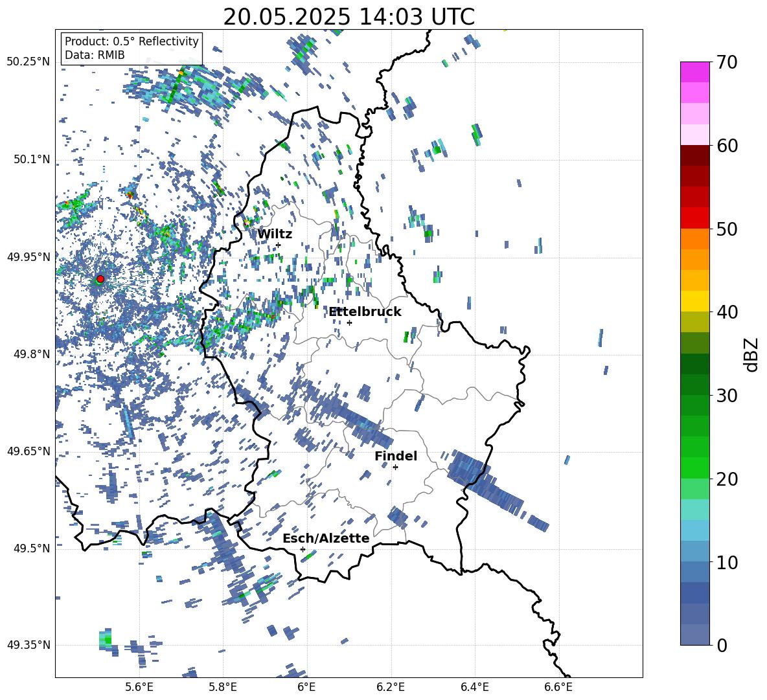This screenshot has height=700, width=767.
Task: Click the 49.95°N latitude label
Action: click(29, 257)
